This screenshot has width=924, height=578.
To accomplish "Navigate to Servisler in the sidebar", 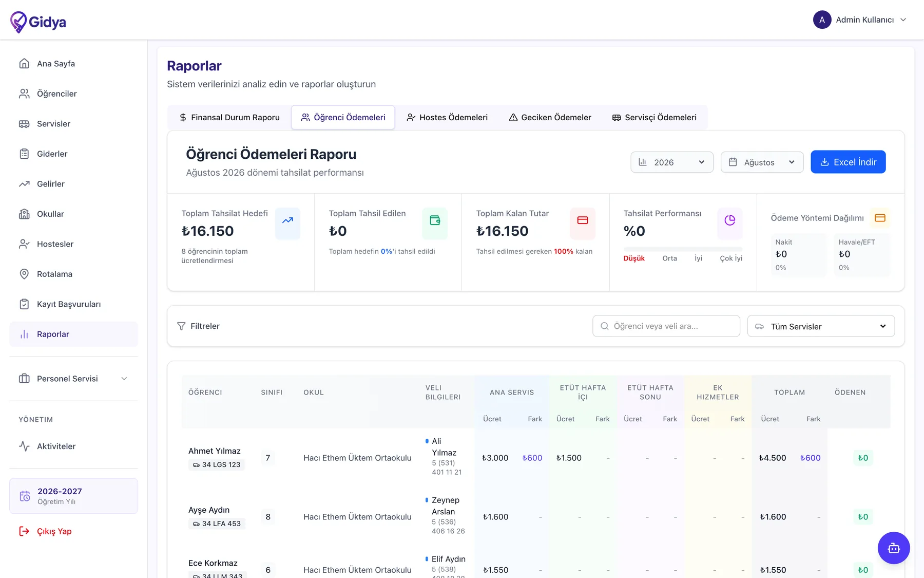I will pos(73,124).
